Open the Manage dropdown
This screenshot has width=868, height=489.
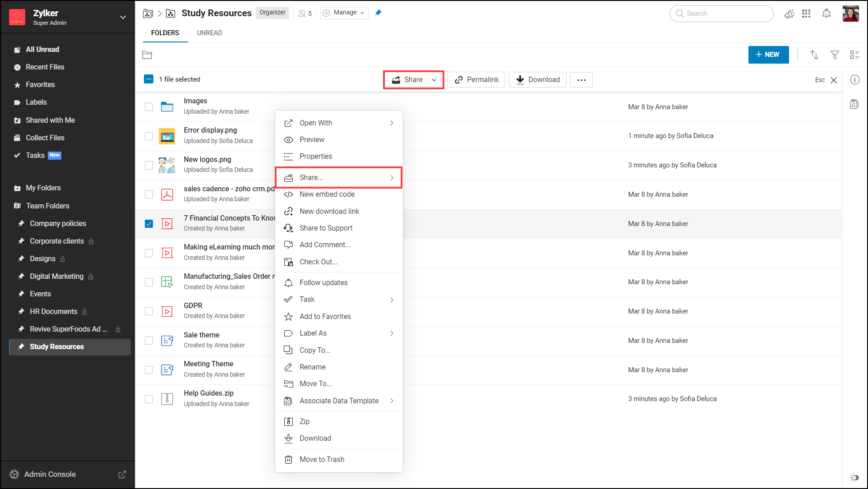pyautogui.click(x=344, y=13)
